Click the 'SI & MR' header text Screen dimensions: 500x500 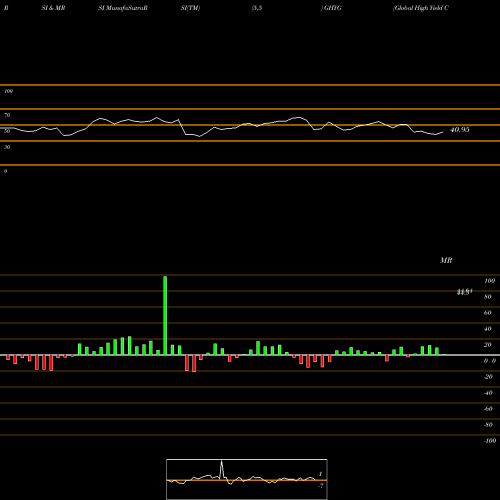53,8
